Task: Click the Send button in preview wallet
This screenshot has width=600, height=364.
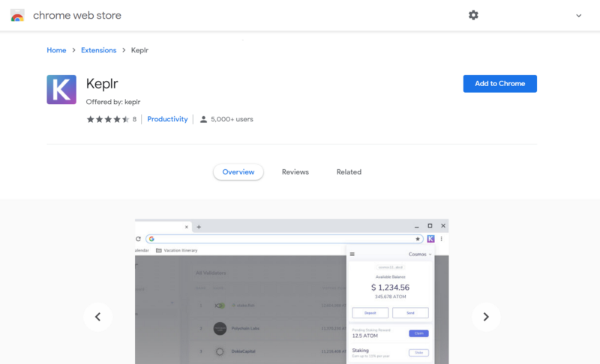Action: [x=410, y=313]
